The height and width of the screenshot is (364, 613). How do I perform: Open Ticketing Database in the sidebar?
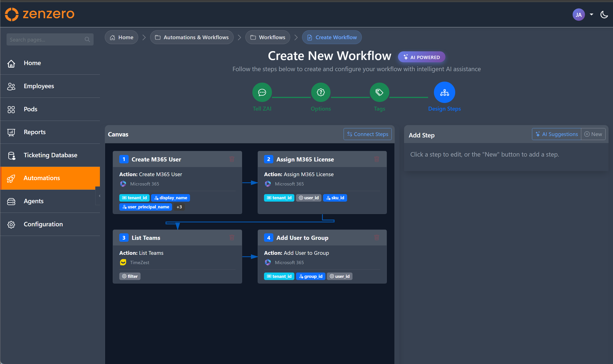50,155
